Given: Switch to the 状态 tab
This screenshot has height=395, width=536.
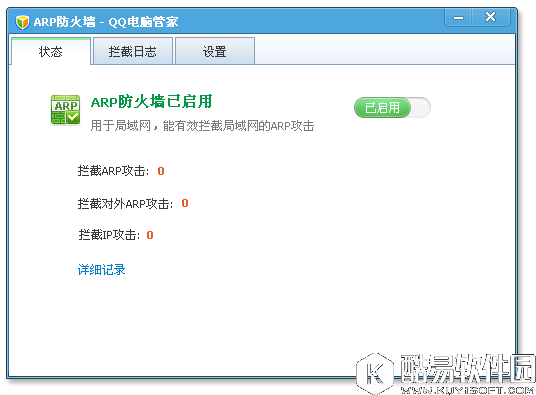Looking at the screenshot, I should (x=51, y=52).
